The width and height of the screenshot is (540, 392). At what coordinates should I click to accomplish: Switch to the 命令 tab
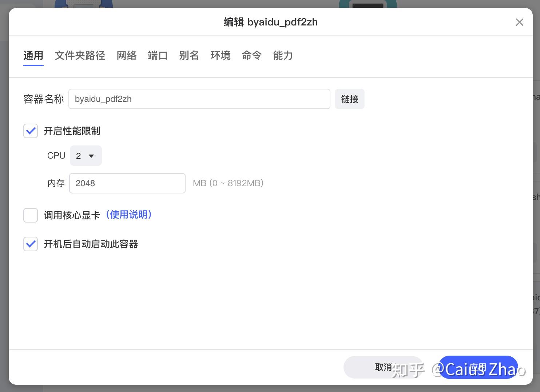[x=252, y=55]
